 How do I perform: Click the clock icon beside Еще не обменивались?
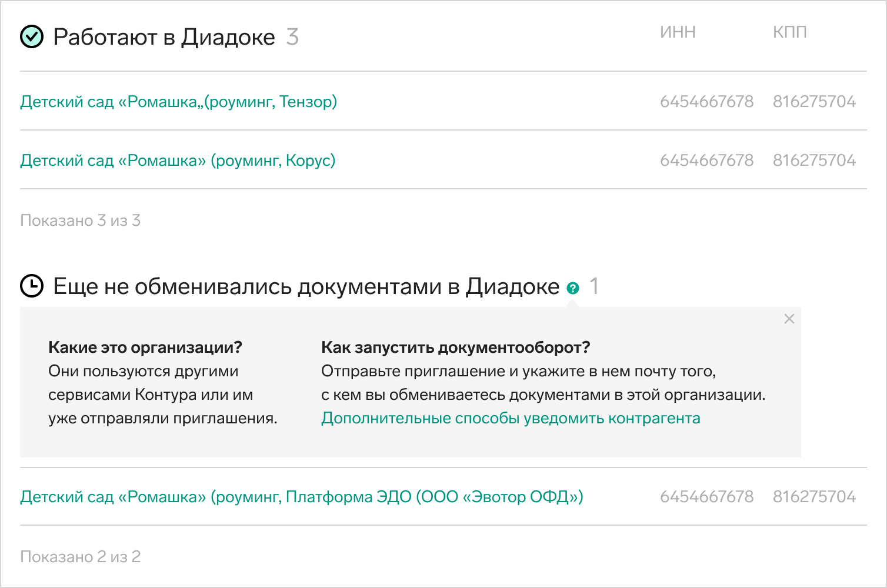point(32,286)
